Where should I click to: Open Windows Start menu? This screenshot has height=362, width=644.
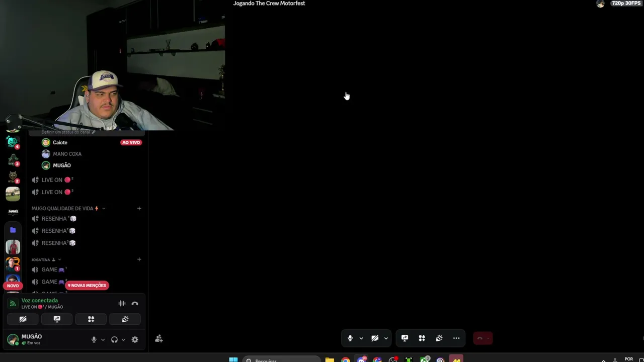tap(233, 360)
